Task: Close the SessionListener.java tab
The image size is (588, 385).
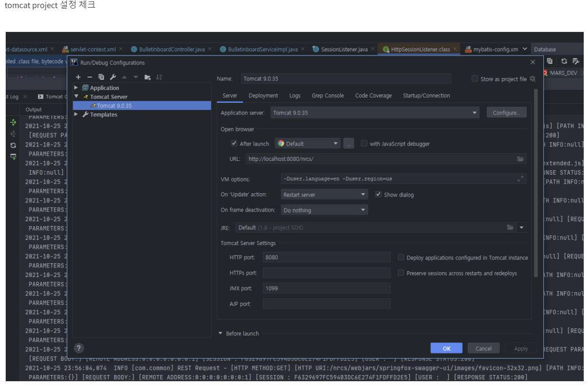Action: click(x=372, y=49)
